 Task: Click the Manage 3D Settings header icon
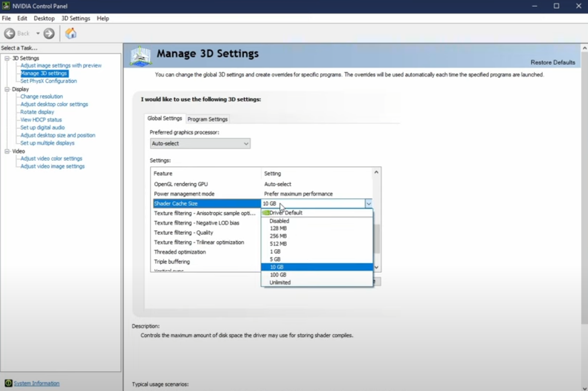click(141, 56)
